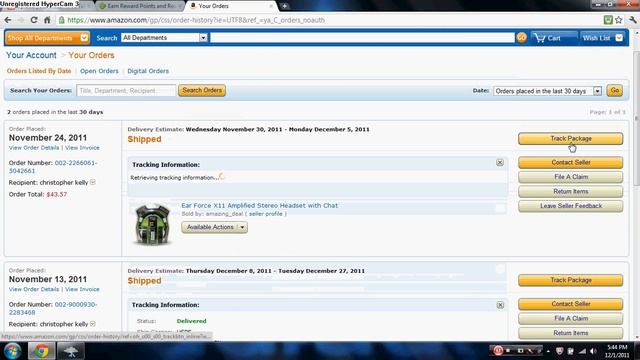Viewport: 640px width, 360px height.
Task: Return Items for November 13 order
Action: pyautogui.click(x=571, y=333)
